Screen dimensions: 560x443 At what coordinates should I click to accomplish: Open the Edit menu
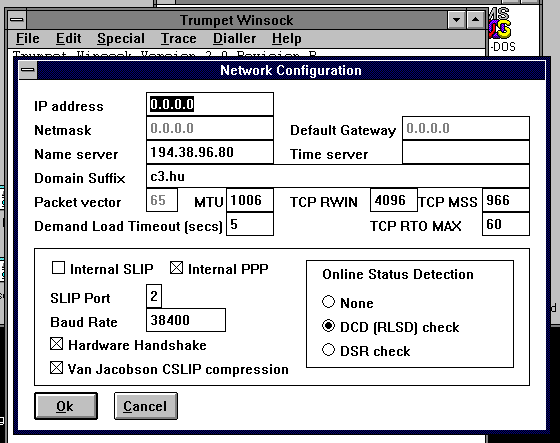(69, 38)
